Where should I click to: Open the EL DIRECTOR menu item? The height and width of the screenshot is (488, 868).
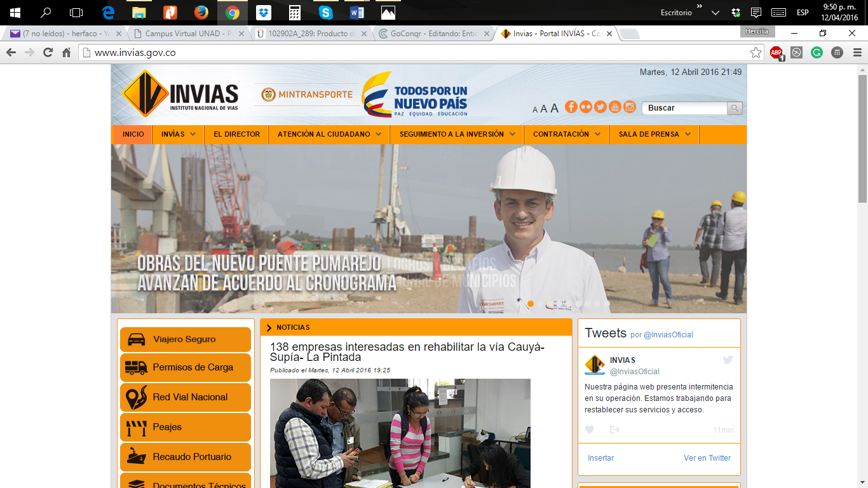pyautogui.click(x=236, y=134)
